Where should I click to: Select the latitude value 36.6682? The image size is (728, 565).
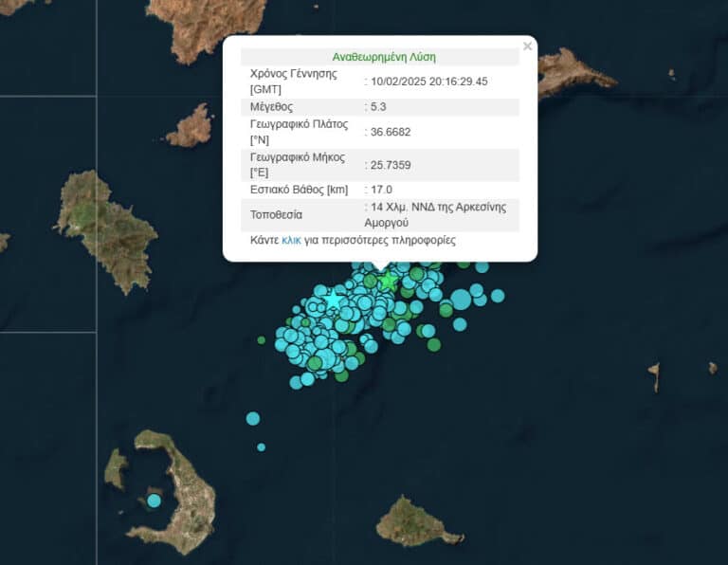click(391, 132)
